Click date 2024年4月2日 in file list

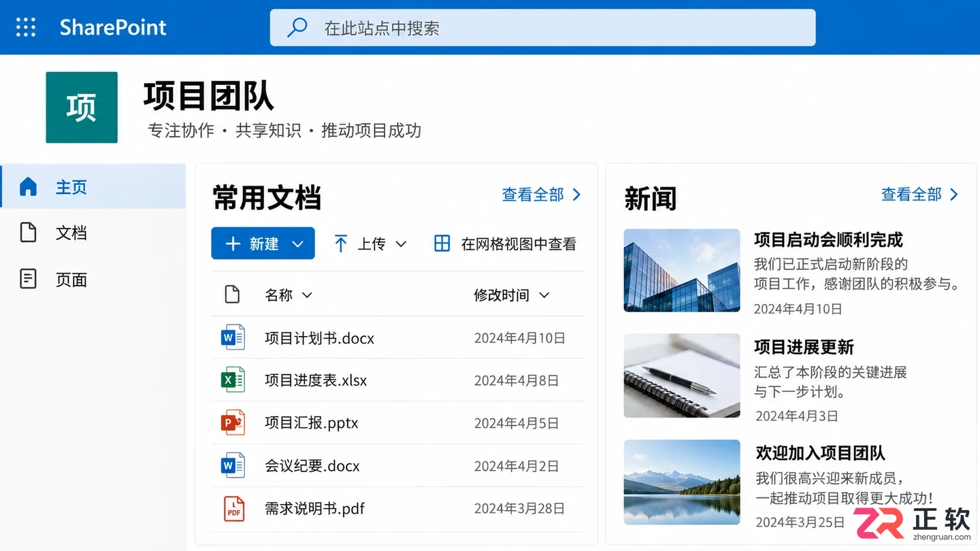coord(517,466)
